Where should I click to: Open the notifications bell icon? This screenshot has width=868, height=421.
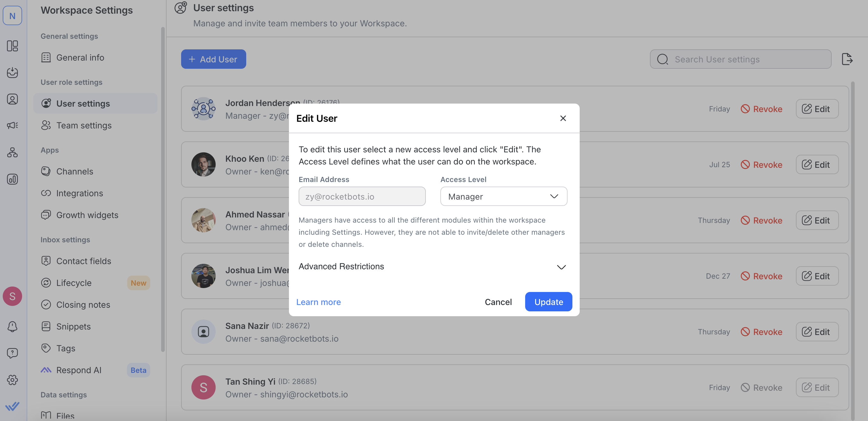point(12,326)
